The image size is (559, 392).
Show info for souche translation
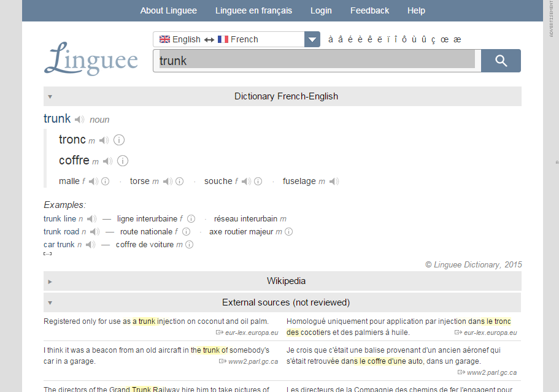258,182
